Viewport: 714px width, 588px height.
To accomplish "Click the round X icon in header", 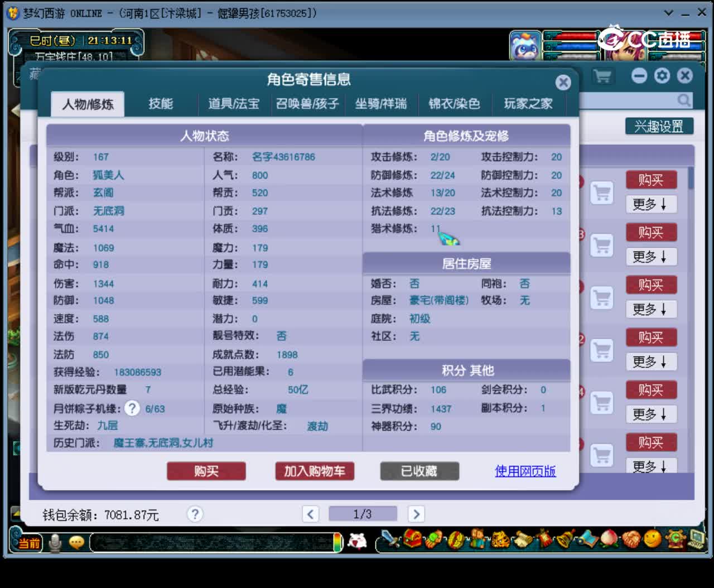I will coord(685,76).
